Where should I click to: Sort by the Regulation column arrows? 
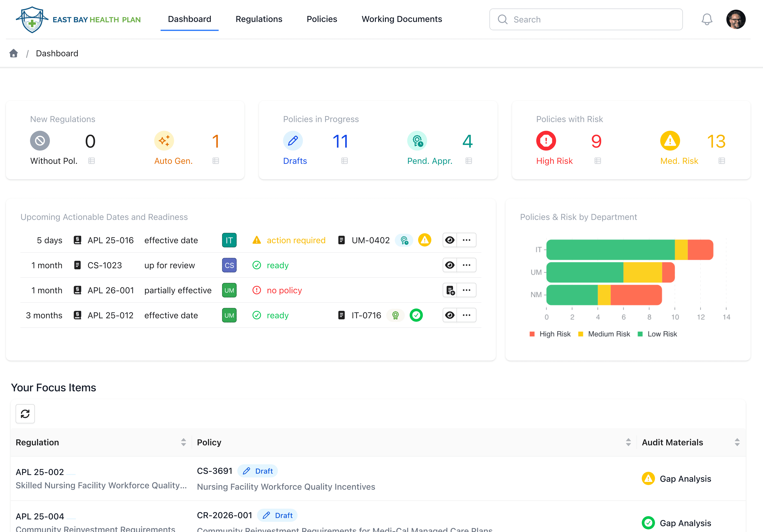pyautogui.click(x=183, y=442)
